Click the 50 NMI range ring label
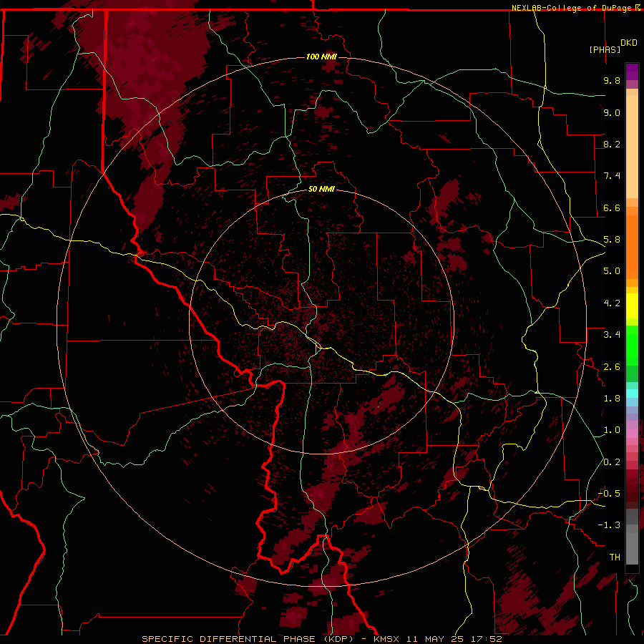Viewport: 644px width, 644px height. point(321,189)
